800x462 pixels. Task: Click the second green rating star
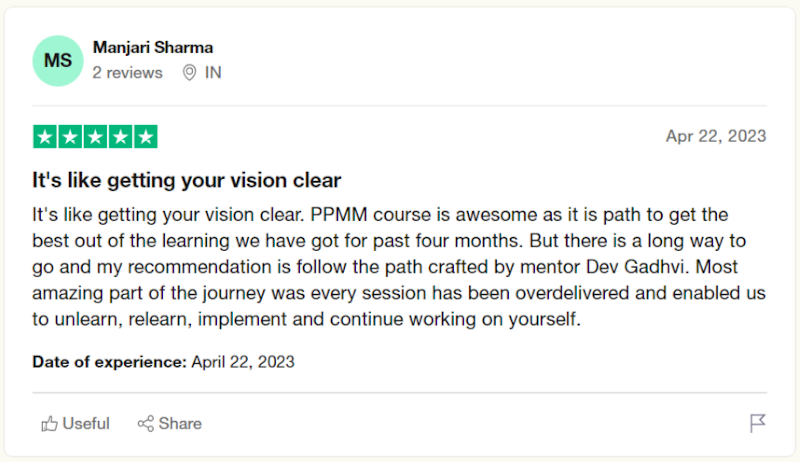[x=70, y=137]
